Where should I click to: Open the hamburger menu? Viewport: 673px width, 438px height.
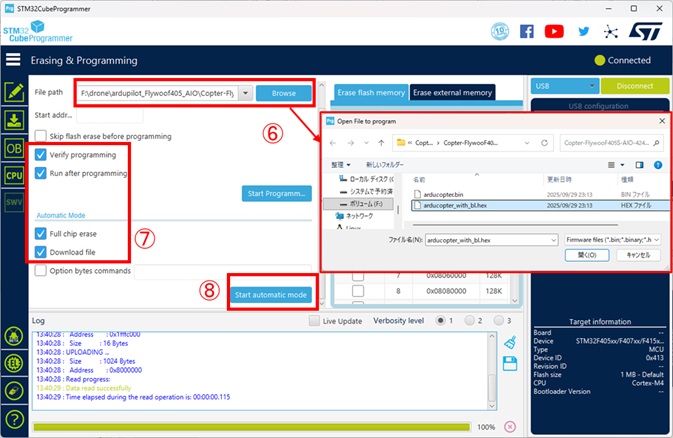[14, 60]
